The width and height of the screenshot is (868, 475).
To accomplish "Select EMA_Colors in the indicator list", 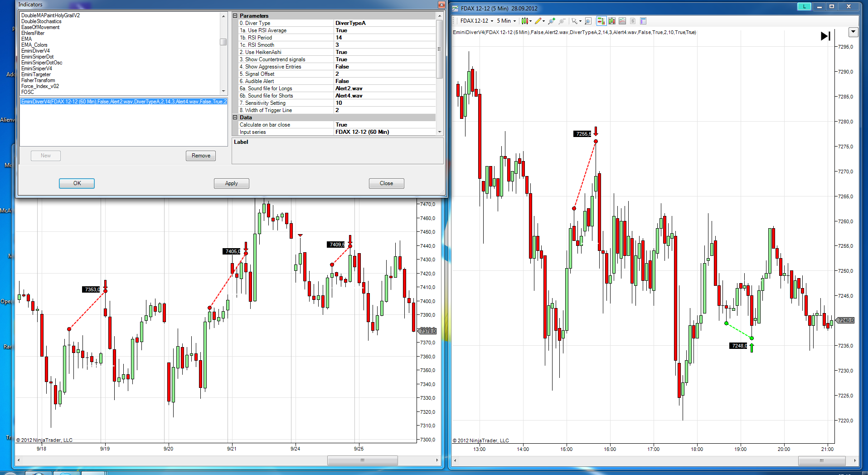I will click(x=34, y=45).
